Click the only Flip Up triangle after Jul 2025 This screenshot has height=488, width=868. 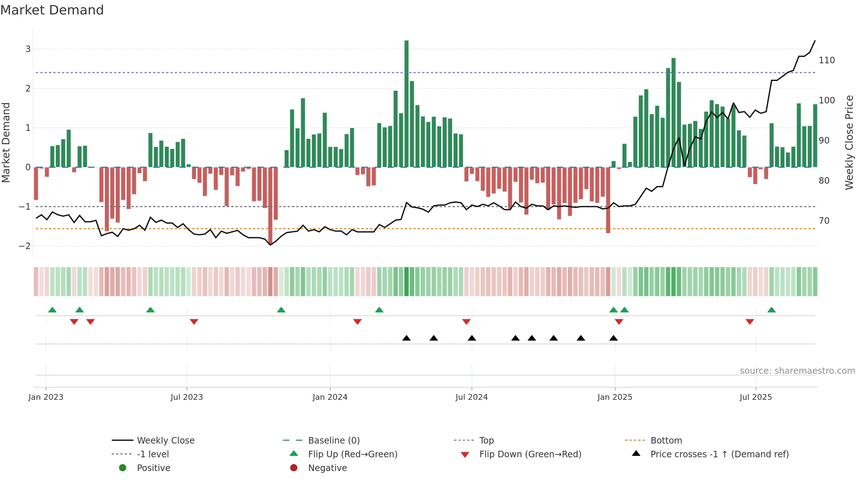771,310
